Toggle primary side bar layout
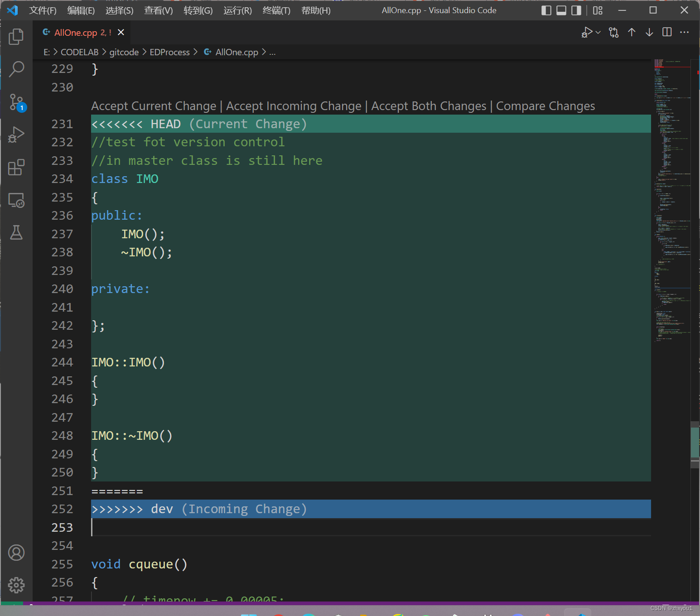The image size is (700, 616). click(546, 10)
